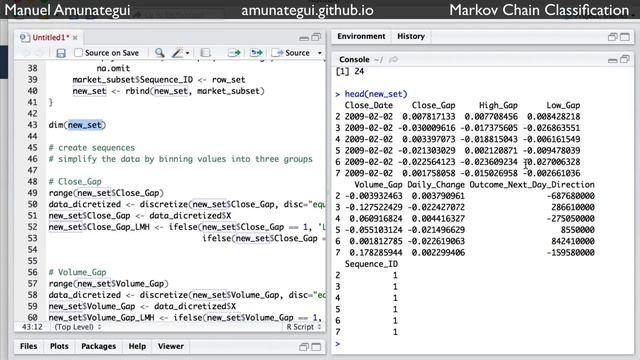Click the '[1] 24' console output
This screenshot has height=360, width=640.
tap(350, 71)
